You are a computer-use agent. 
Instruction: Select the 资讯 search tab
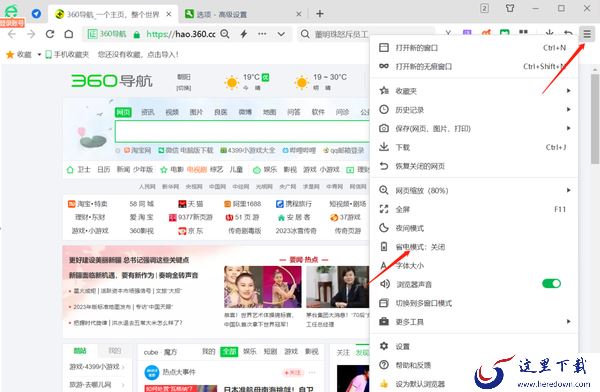coord(148,112)
